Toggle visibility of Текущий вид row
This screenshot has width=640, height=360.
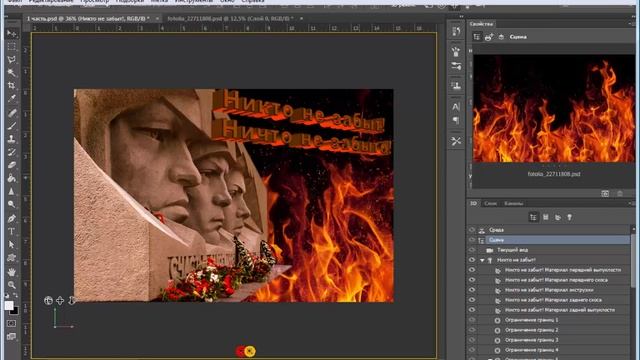472,250
